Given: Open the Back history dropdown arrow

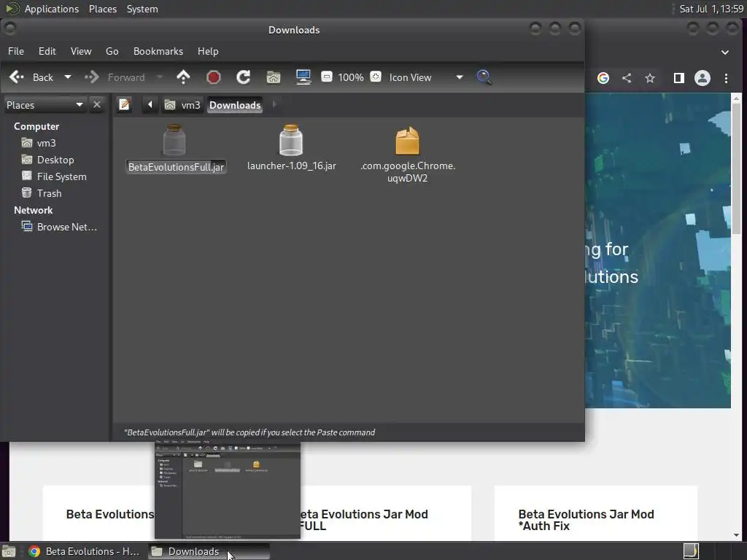Looking at the screenshot, I should pyautogui.click(x=68, y=77).
